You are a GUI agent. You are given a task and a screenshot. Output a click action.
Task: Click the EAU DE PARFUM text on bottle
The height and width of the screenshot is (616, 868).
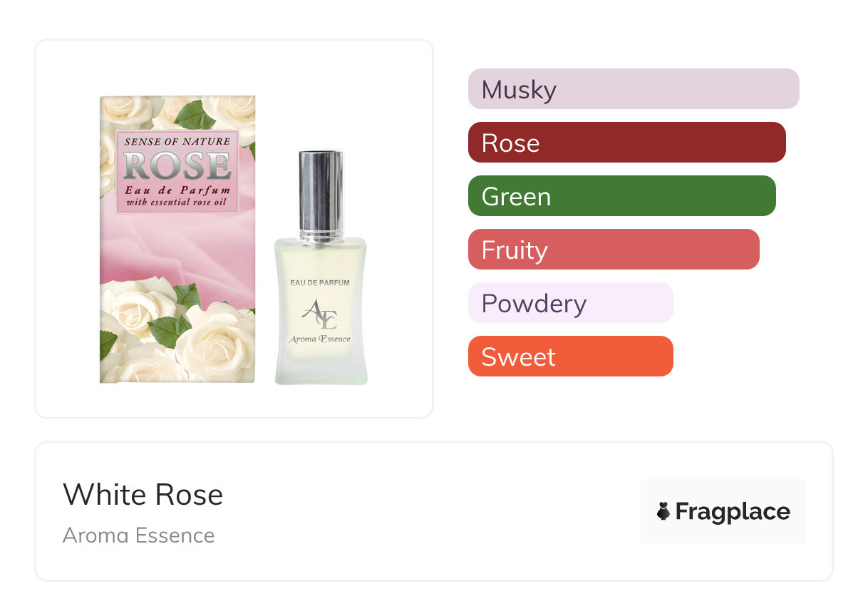(x=320, y=283)
